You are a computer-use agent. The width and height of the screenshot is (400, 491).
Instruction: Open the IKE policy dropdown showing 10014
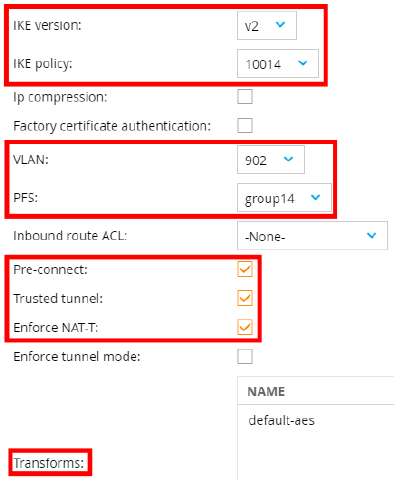point(278,64)
